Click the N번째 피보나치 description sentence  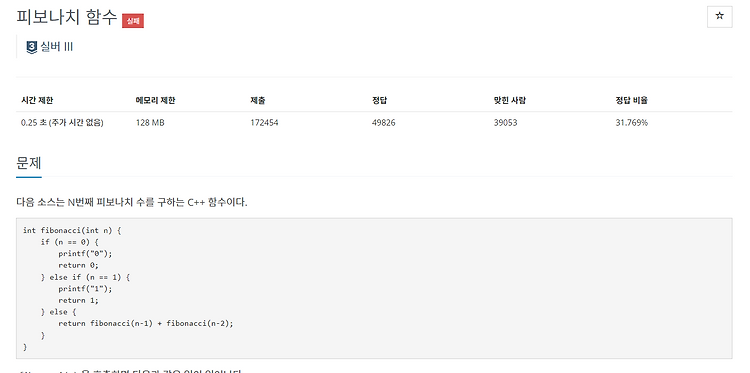pyautogui.click(x=132, y=202)
